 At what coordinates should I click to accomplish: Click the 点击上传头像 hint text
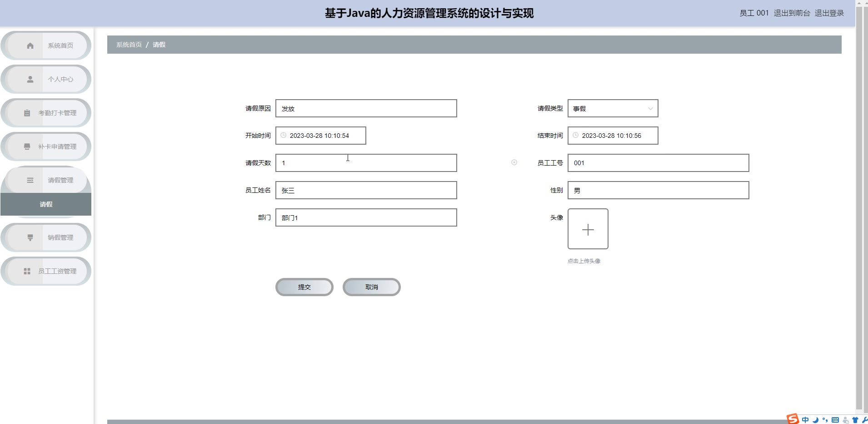(584, 261)
